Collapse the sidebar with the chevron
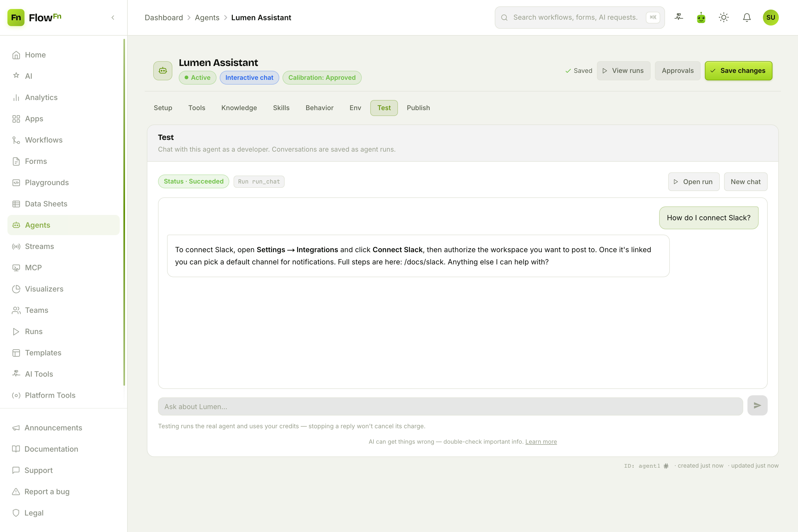The width and height of the screenshot is (798, 532). 113,18
